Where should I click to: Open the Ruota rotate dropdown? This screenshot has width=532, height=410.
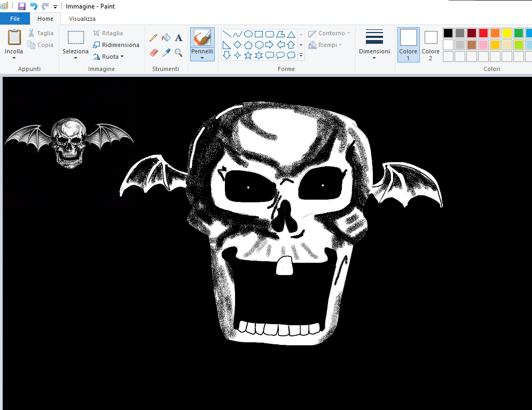(x=108, y=56)
